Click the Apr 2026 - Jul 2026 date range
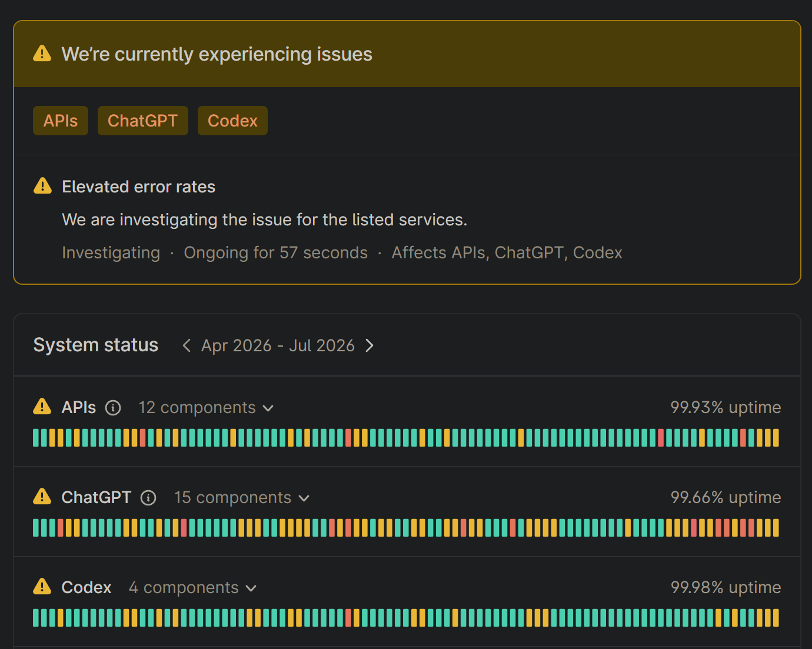 (278, 345)
